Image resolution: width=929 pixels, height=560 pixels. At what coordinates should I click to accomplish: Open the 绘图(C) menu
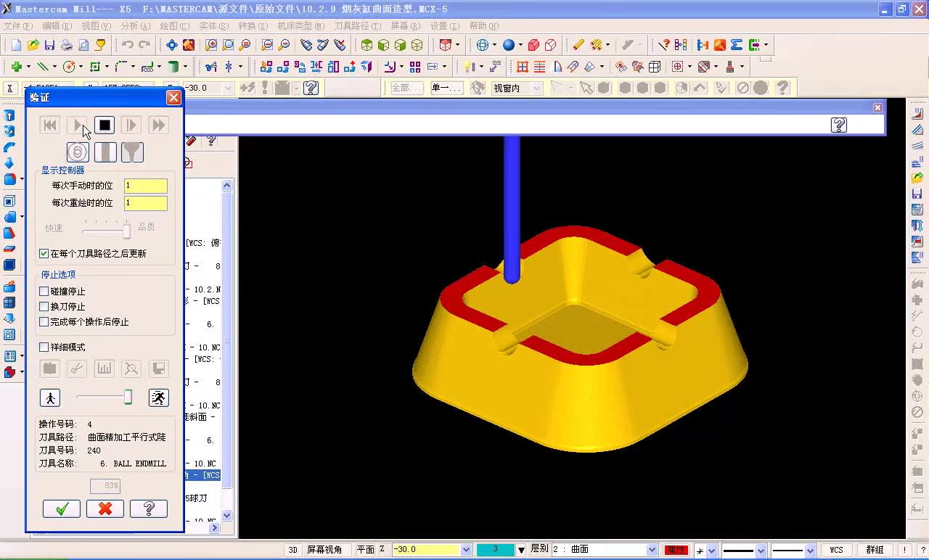(x=174, y=26)
